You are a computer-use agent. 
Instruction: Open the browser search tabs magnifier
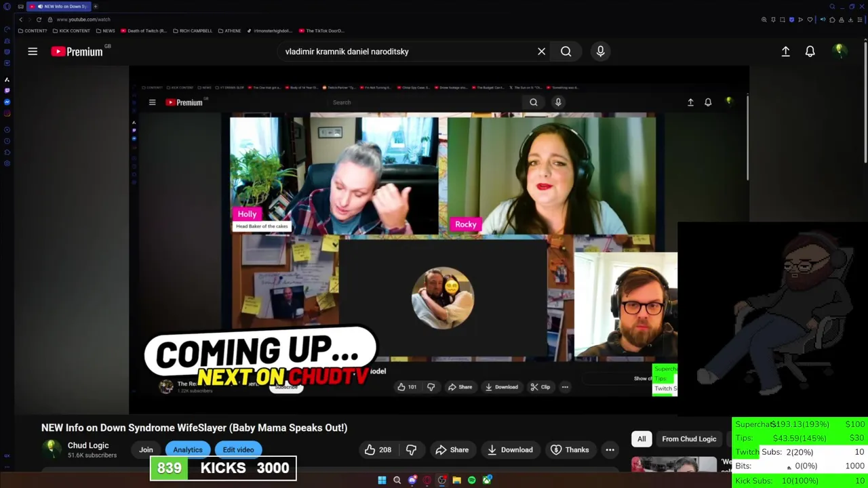(832, 6)
